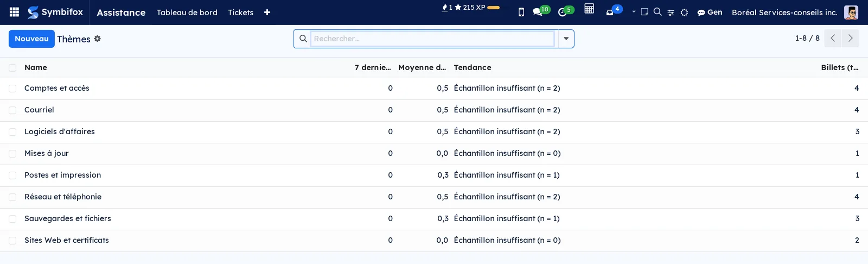
Task: Open the Assistance app menu
Action: [121, 12]
